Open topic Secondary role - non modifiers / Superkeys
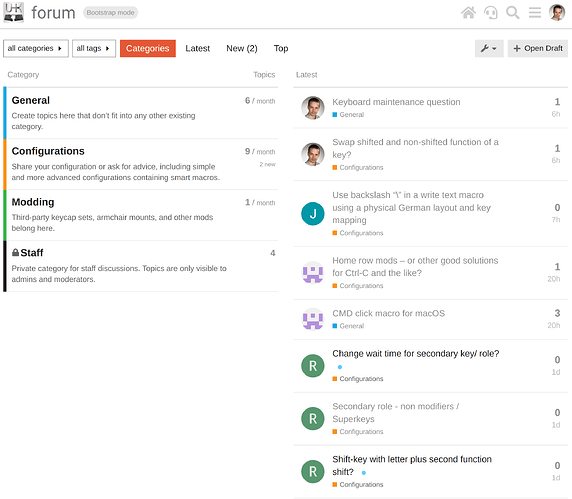Image resolution: width=572 pixels, height=499 pixels. point(396,412)
